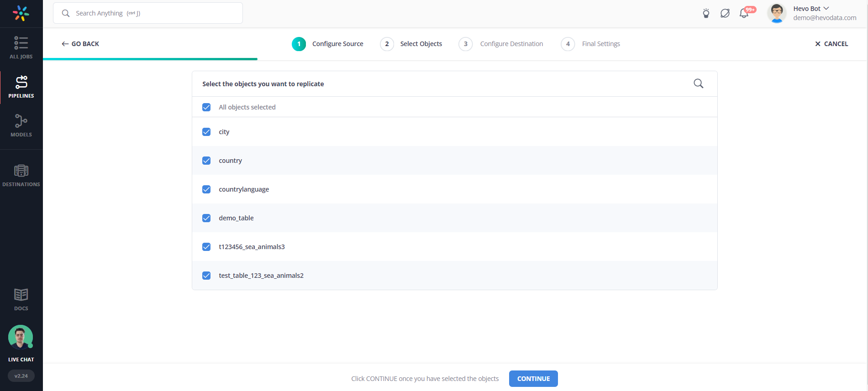Select step 2 Select Objects
Viewport: 868px width, 391px height.
click(x=411, y=44)
